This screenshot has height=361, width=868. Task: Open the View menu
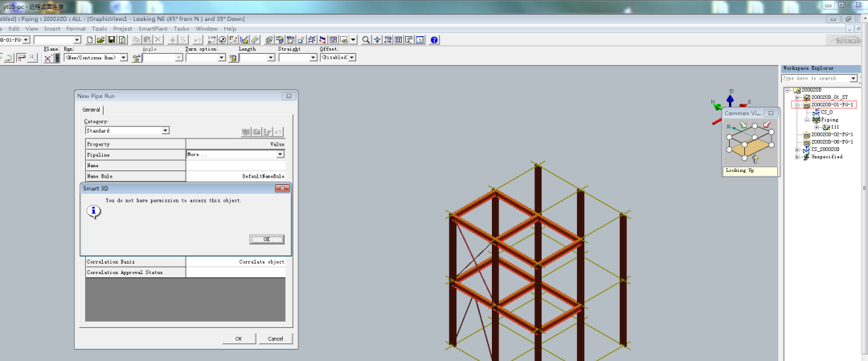click(x=31, y=29)
